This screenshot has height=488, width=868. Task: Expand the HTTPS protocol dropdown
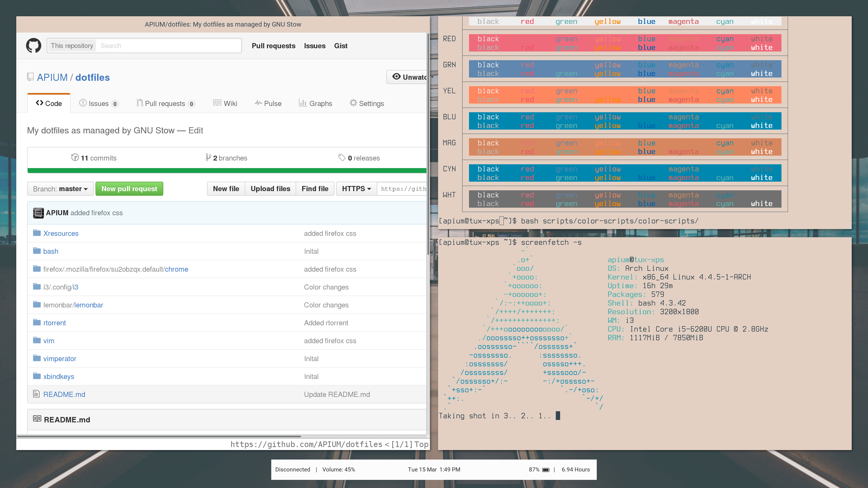(x=356, y=189)
